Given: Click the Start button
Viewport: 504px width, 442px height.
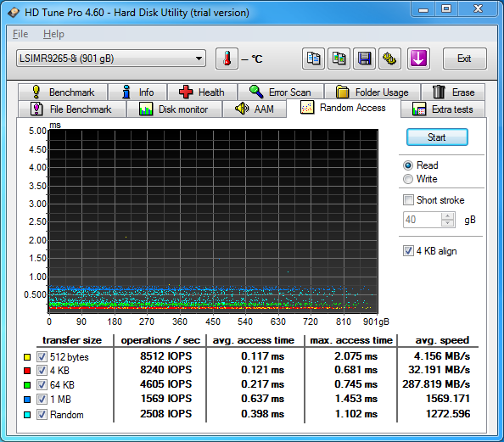Looking at the screenshot, I should pos(437,137).
